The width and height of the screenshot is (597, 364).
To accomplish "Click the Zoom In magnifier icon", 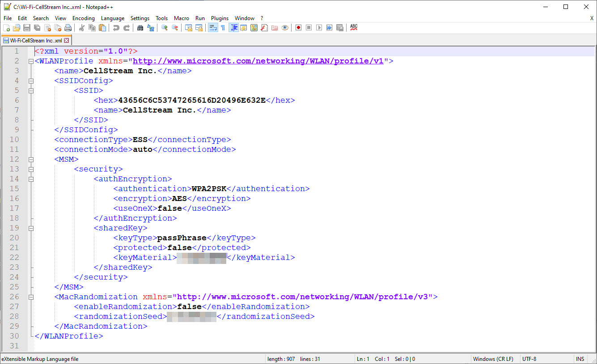I will click(165, 28).
